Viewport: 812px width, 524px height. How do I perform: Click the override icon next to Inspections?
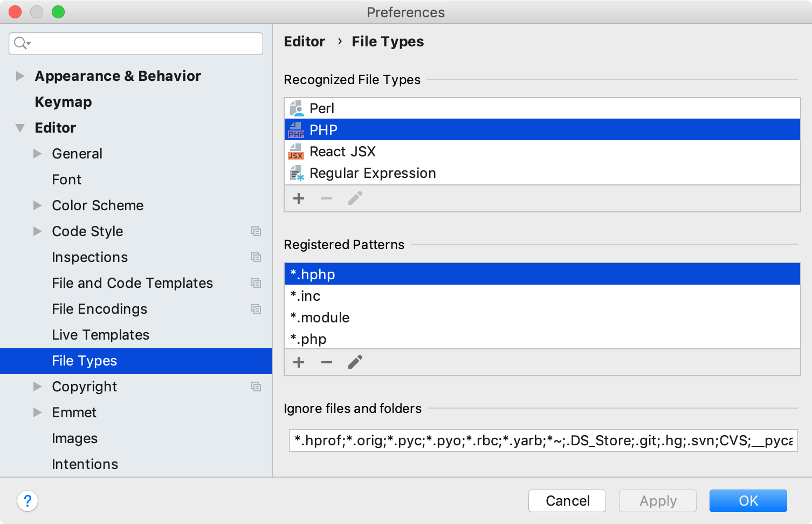(x=256, y=257)
